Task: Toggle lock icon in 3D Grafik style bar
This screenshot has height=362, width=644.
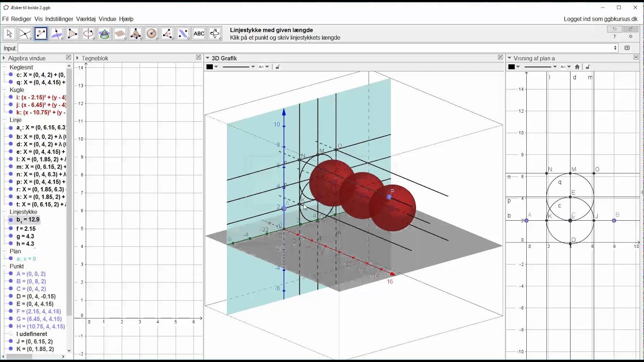Action: click(x=278, y=67)
